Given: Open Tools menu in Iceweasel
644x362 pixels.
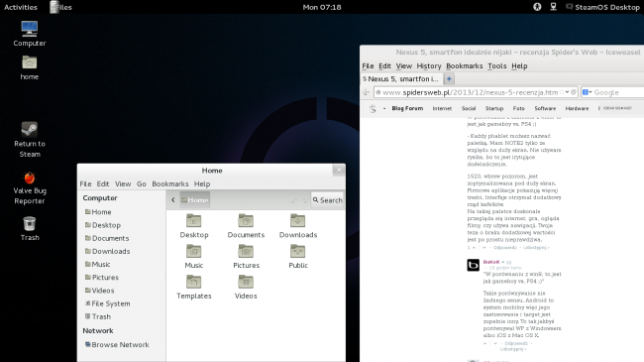Looking at the screenshot, I should click(x=497, y=65).
